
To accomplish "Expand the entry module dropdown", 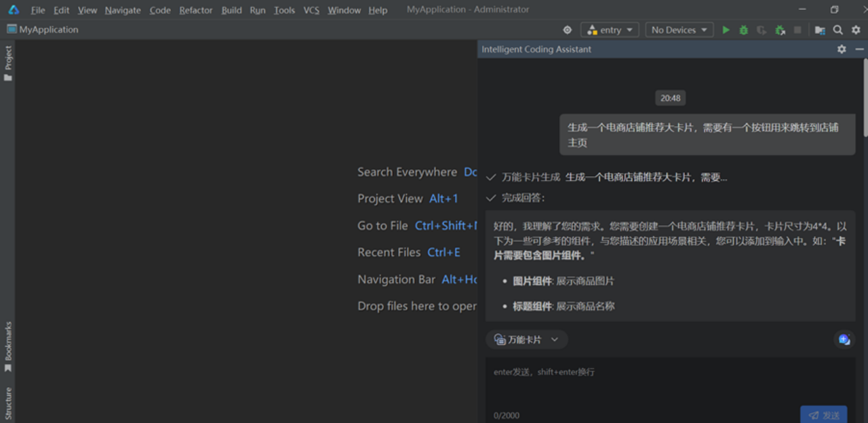I will 610,30.
